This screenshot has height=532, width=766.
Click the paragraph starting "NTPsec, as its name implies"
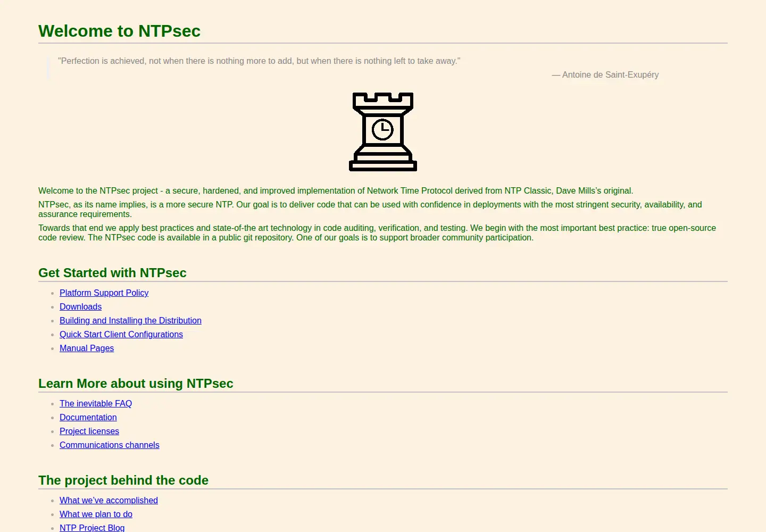[x=370, y=209]
